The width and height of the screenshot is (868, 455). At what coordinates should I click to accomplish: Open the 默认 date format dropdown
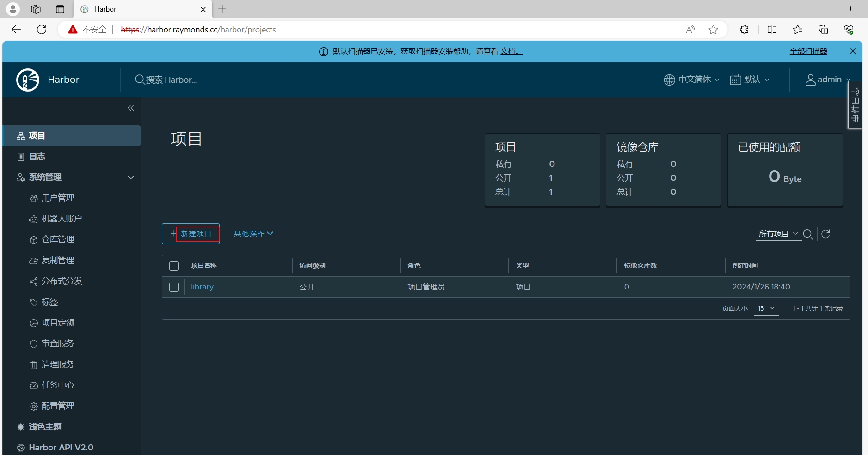coord(750,80)
